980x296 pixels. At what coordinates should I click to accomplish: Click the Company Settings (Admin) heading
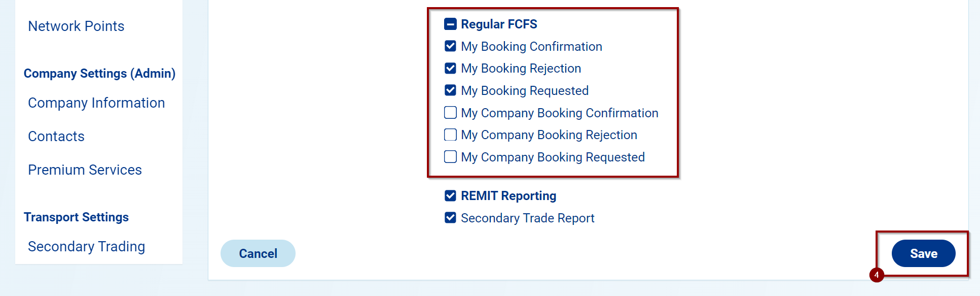pyautogui.click(x=99, y=74)
